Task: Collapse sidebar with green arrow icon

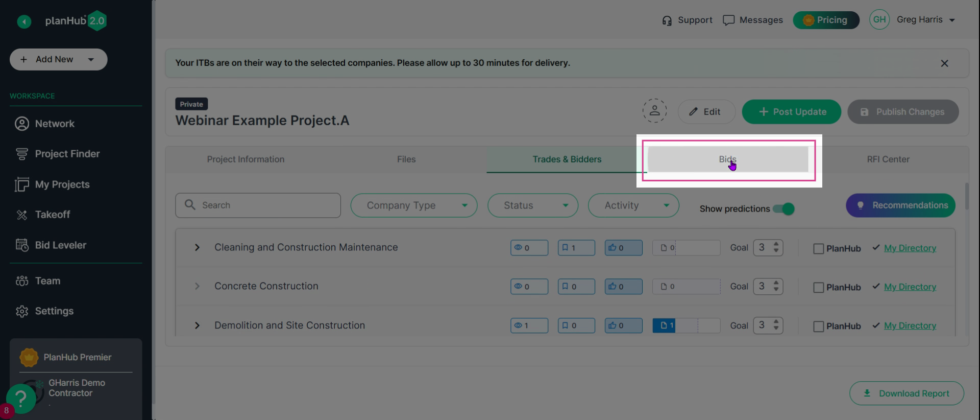Action: coord(24,21)
